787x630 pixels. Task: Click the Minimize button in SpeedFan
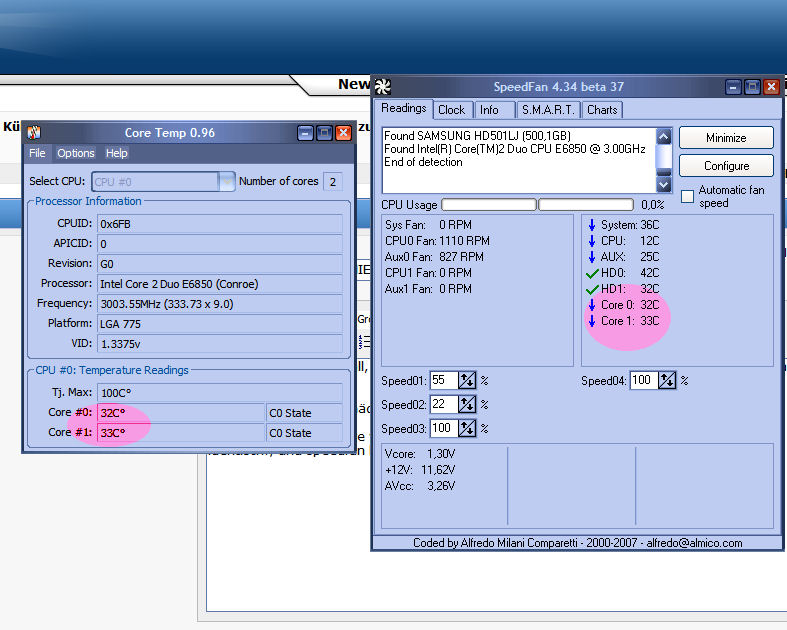[726, 138]
